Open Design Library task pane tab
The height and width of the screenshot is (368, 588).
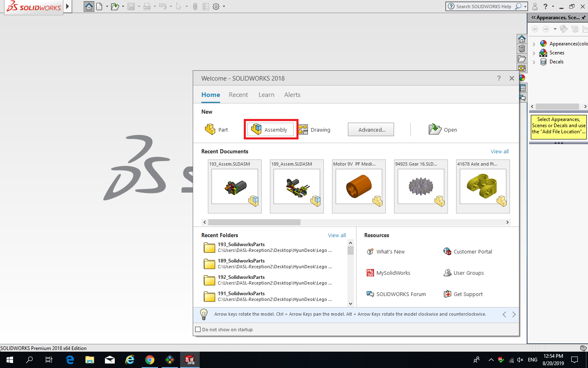tap(522, 49)
